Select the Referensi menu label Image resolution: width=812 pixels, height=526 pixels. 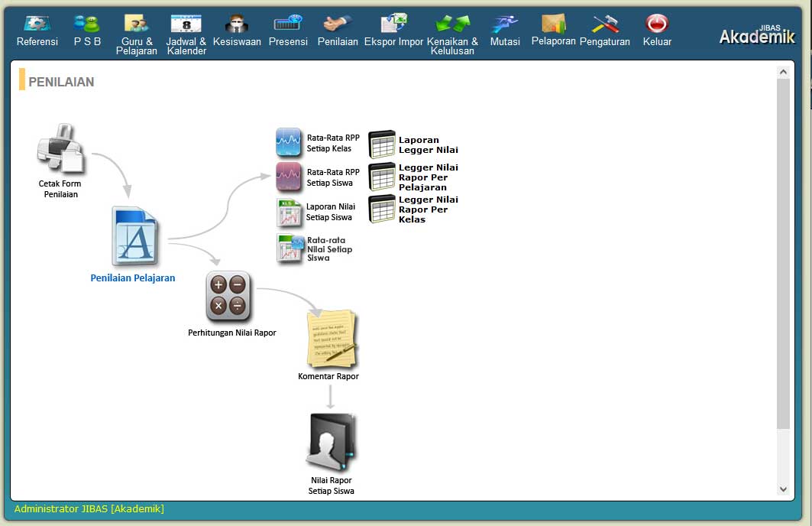[x=37, y=41]
